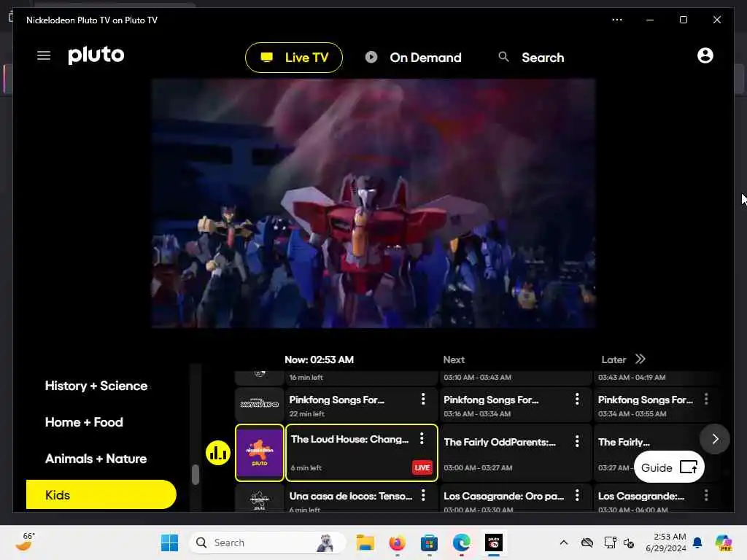The width and height of the screenshot is (747, 560).
Task: Click the muted volume tray icon
Action: [x=629, y=542]
